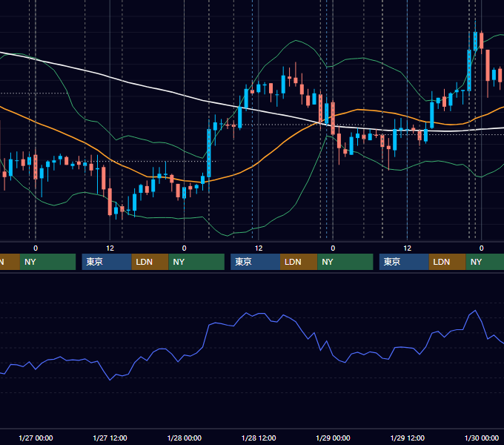Select the NY session block following 1/28 LDN
Viewport: 504px width, 445px height.
click(345, 262)
